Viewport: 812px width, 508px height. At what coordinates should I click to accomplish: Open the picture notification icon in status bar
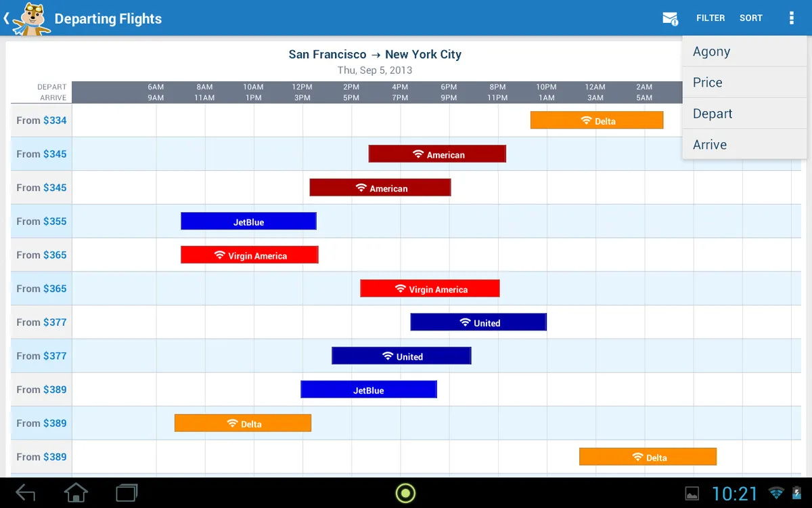[692, 493]
